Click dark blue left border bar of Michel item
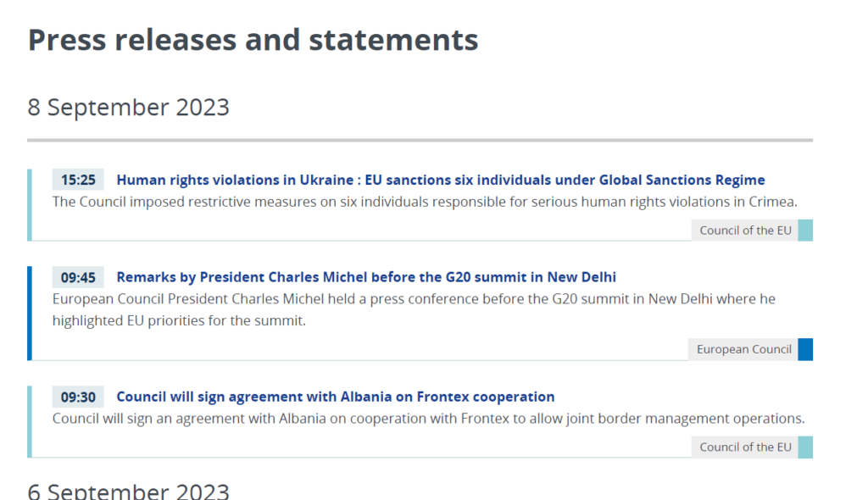 point(30,314)
